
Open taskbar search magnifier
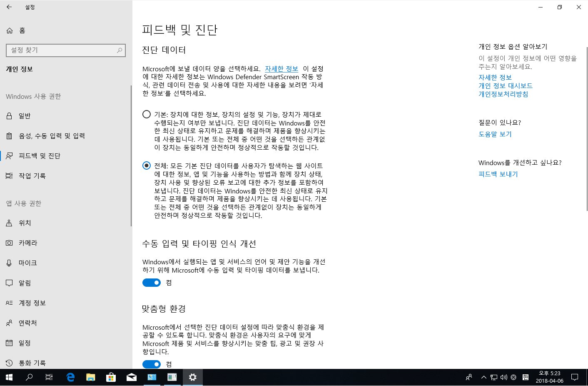coord(29,377)
